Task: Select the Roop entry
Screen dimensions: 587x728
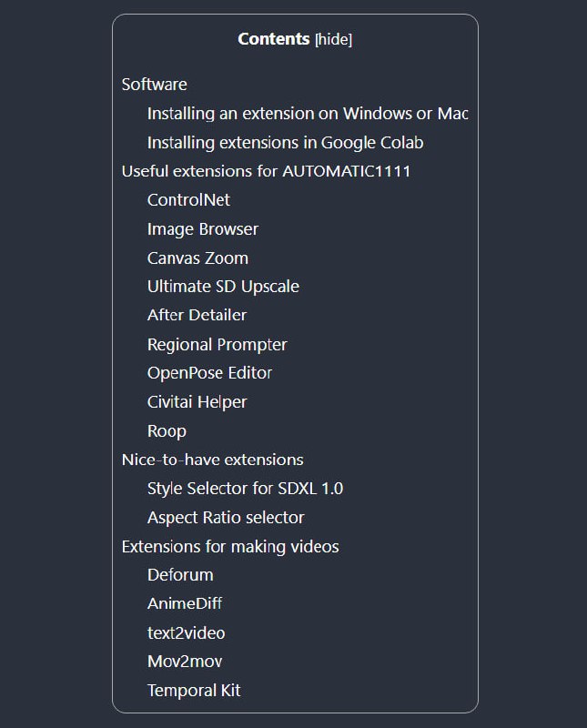Action: click(167, 431)
